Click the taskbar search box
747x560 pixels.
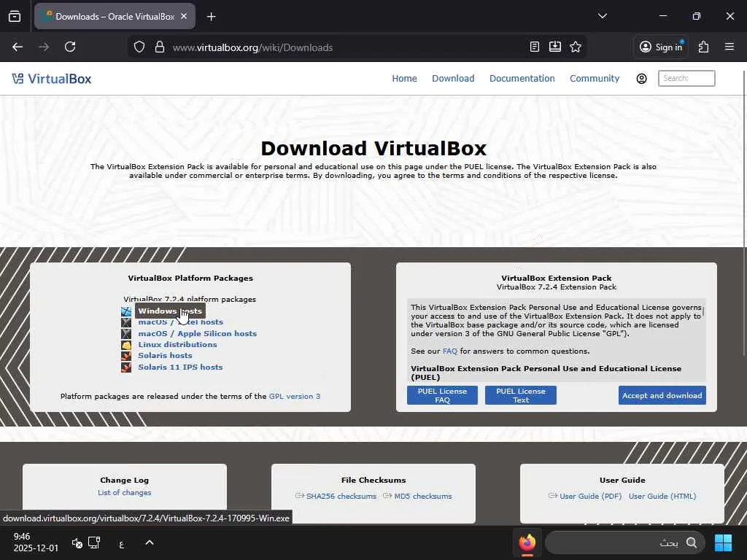click(624, 542)
